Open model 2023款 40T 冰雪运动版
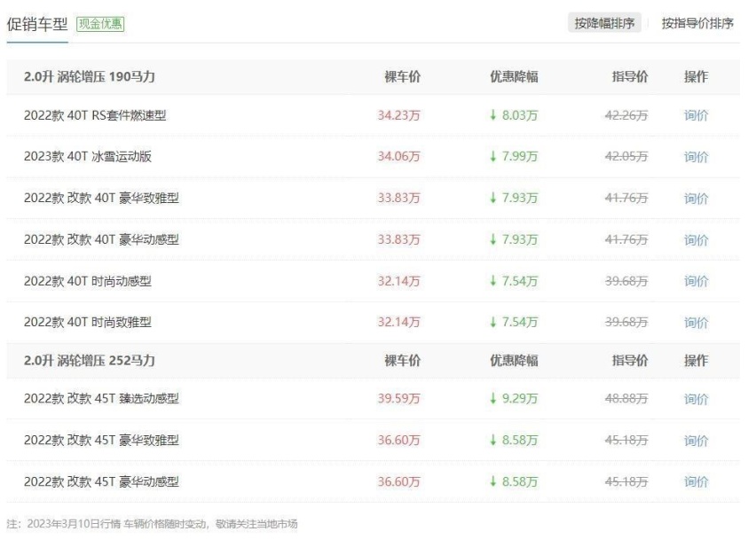Screen dimensions: 756x539 (88, 157)
